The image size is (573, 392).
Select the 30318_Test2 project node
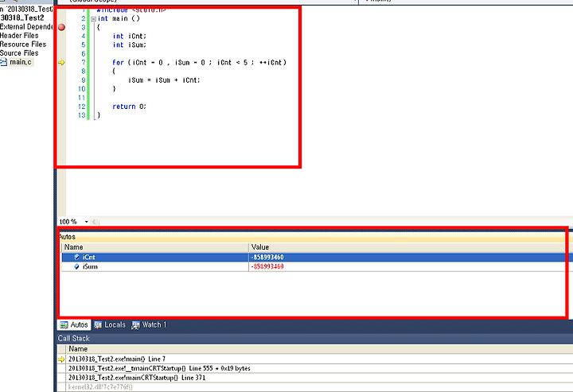[x=22, y=17]
